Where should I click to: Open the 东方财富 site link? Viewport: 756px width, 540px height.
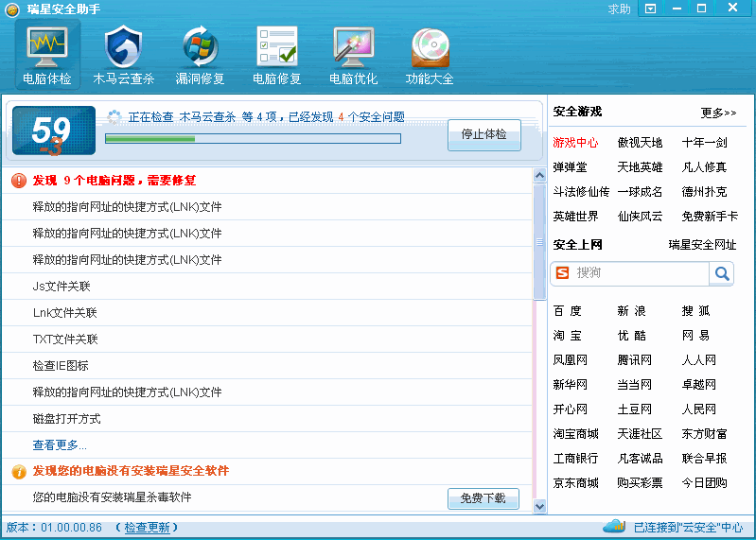point(704,434)
